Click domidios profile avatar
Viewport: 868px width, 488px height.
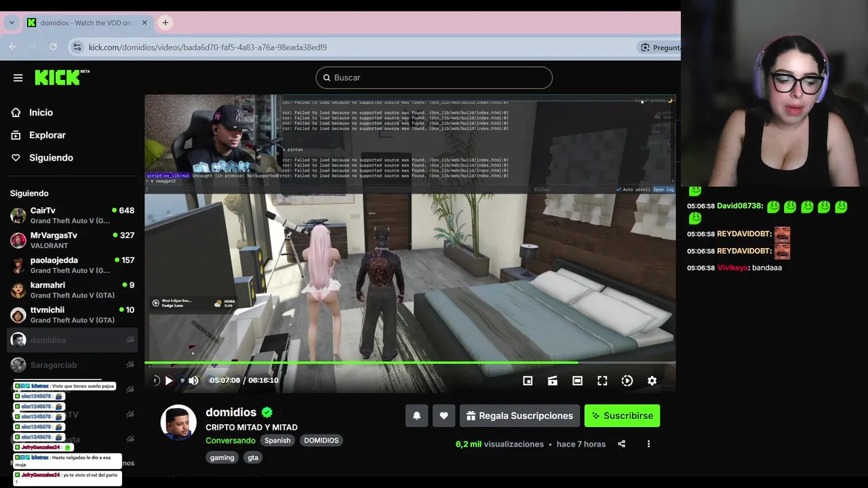(178, 422)
